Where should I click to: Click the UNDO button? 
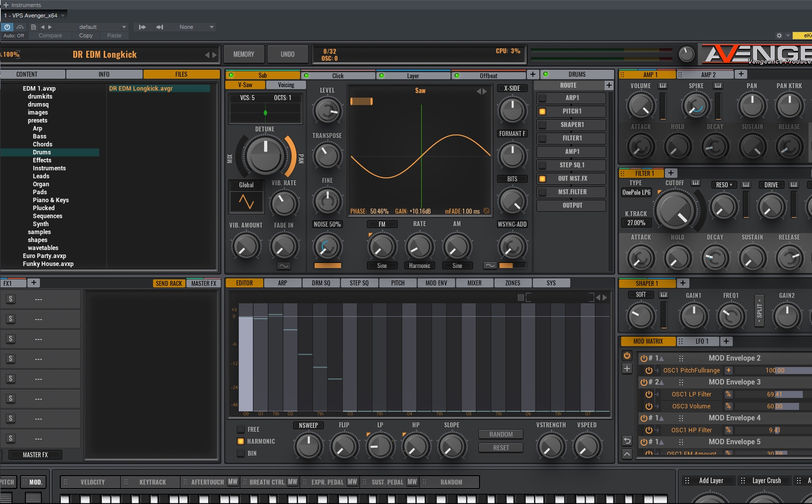point(287,54)
